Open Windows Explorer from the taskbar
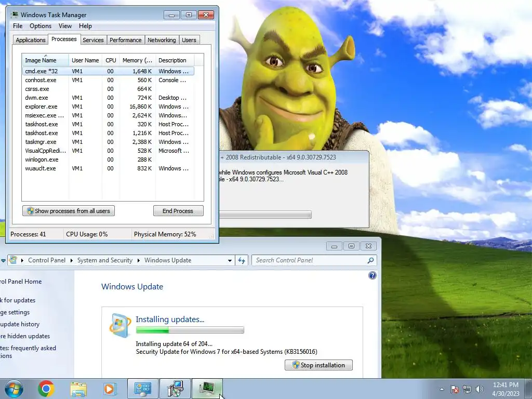Screen dimensions: 532x399 pos(78,389)
